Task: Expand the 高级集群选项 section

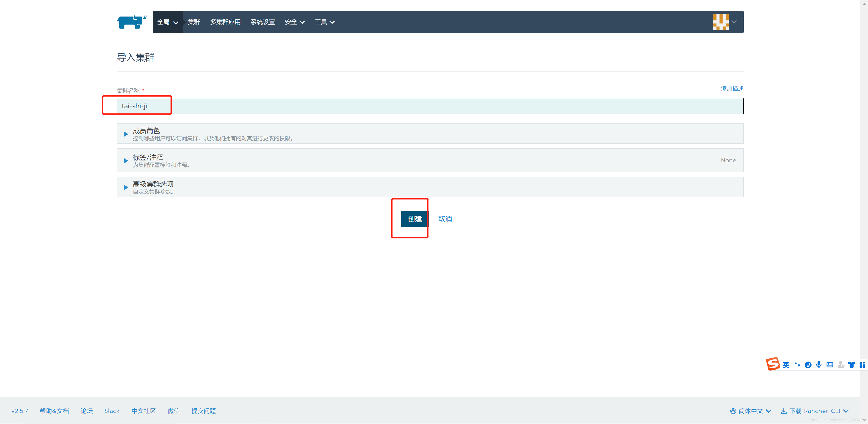Action: click(x=430, y=187)
